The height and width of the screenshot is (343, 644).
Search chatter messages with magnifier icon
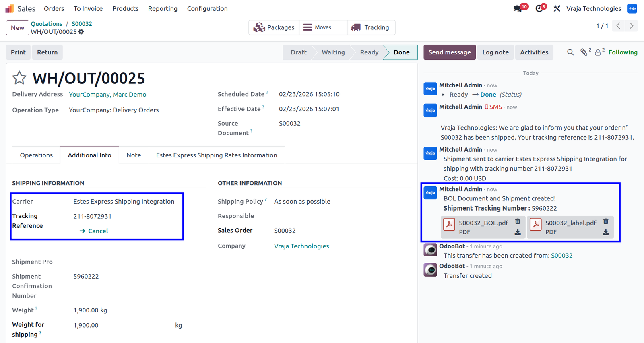(570, 52)
